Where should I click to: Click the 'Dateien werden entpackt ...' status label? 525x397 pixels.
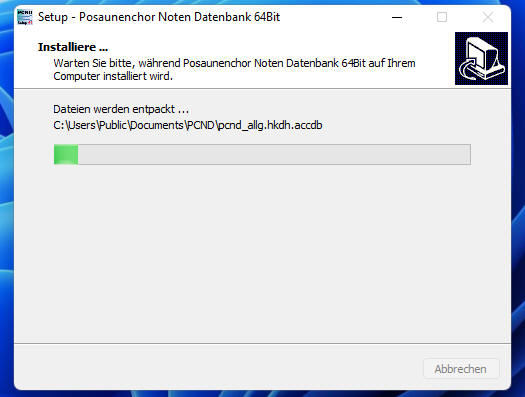[121, 109]
